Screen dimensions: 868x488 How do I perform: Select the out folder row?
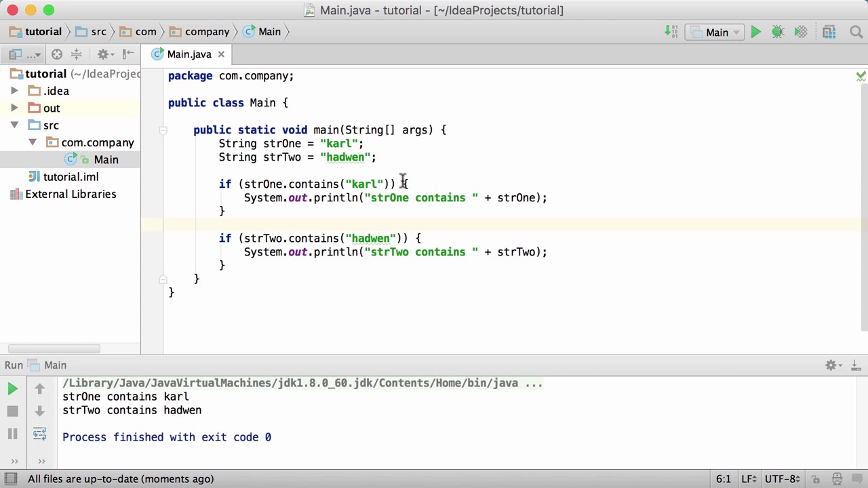pyautogui.click(x=71, y=108)
